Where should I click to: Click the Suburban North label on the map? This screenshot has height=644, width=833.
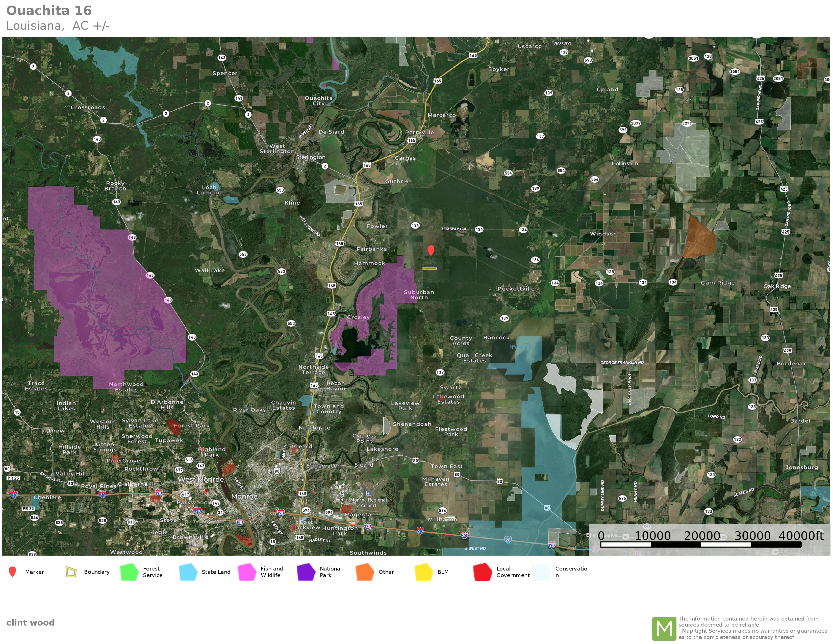pyautogui.click(x=419, y=294)
